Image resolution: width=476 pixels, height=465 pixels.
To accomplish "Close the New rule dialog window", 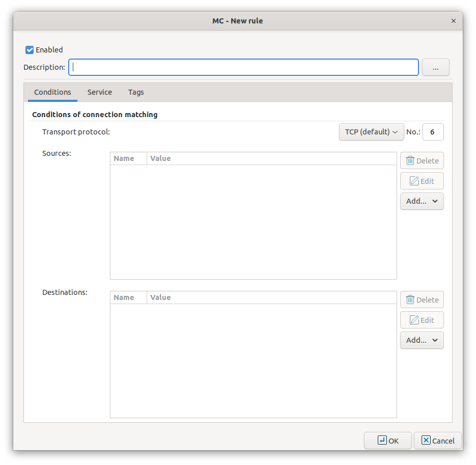I will coord(453,21).
